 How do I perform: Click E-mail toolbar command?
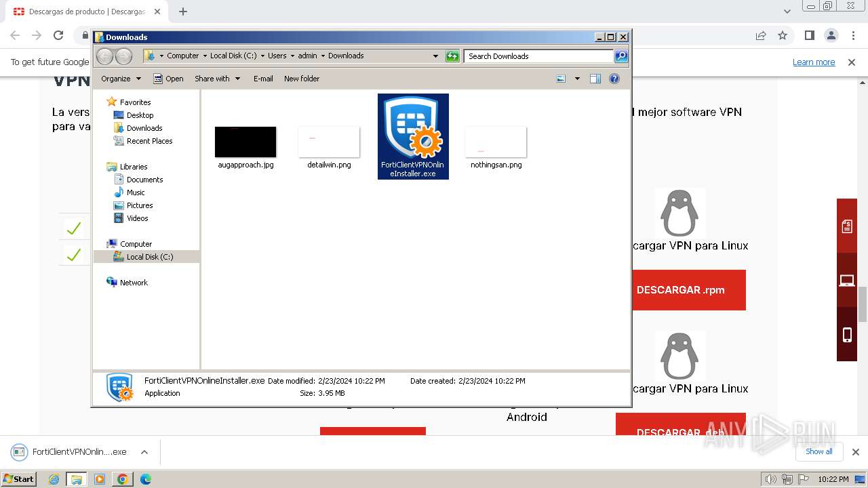263,79
